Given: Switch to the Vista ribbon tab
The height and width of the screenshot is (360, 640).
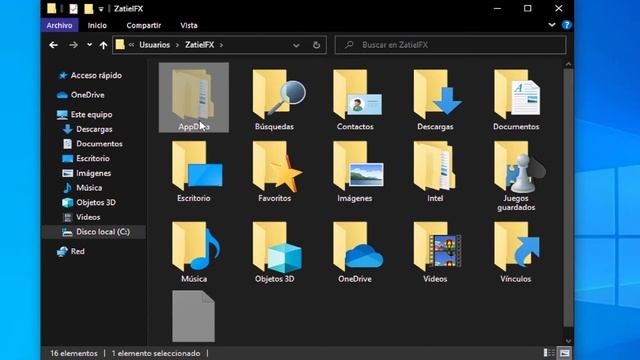Looking at the screenshot, I should pyautogui.click(x=189, y=25).
